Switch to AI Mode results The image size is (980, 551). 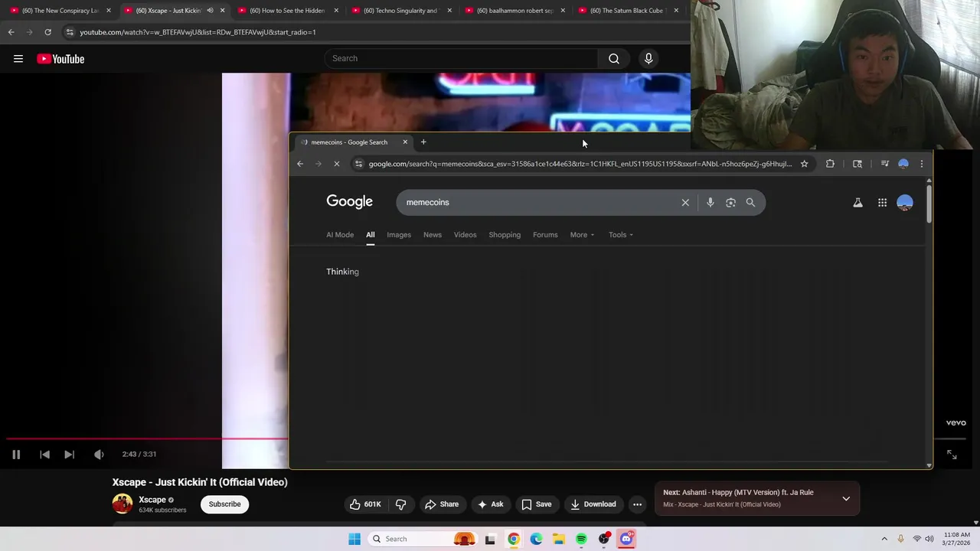[340, 235]
